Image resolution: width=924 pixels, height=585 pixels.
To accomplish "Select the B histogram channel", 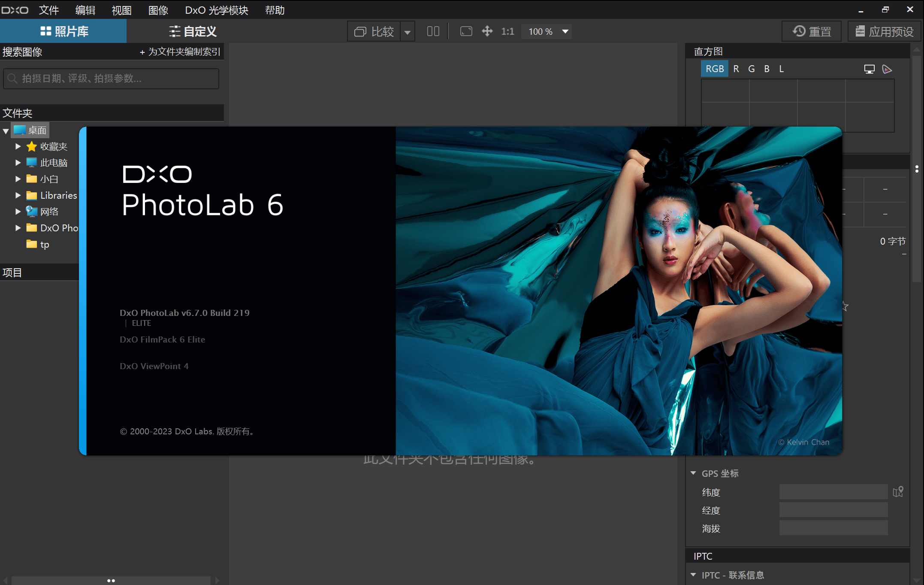I will [767, 69].
